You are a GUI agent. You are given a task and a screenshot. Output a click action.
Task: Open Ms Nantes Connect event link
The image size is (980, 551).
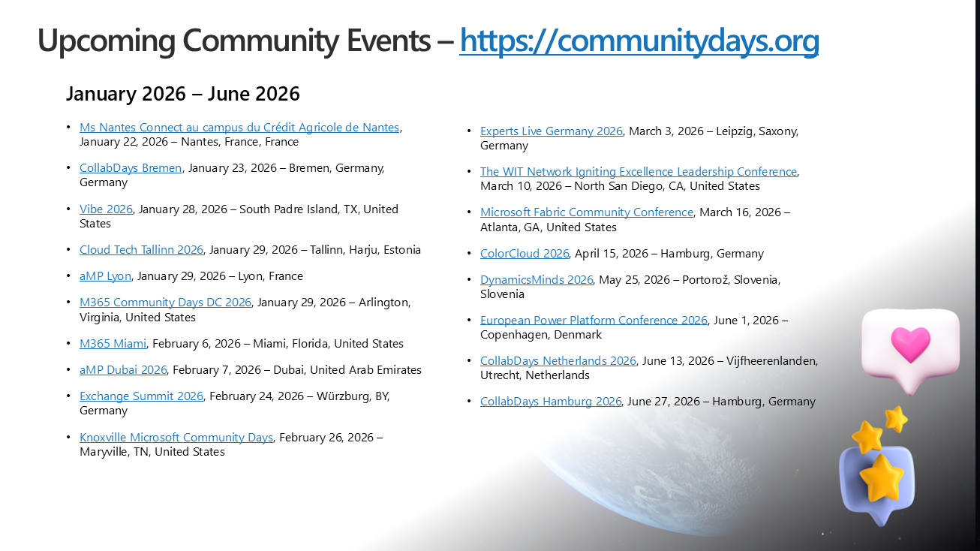pyautogui.click(x=239, y=128)
